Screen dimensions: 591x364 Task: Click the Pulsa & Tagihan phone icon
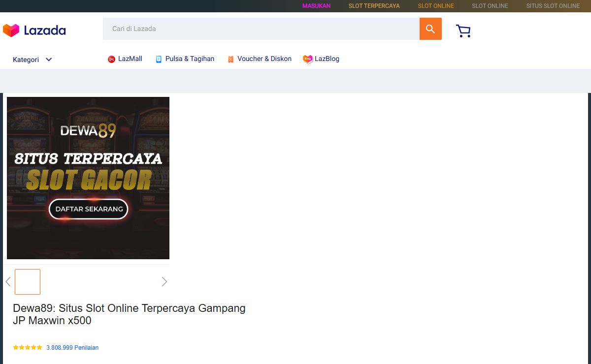click(x=159, y=59)
